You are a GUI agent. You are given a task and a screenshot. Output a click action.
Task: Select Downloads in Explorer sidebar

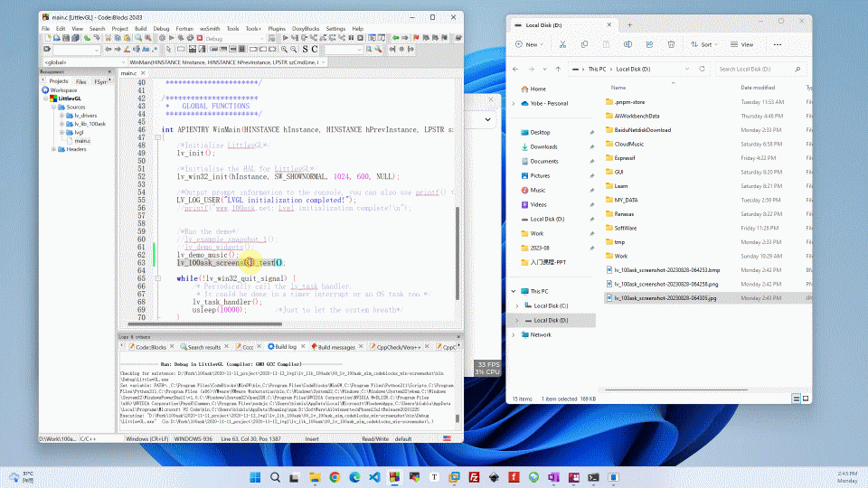(x=543, y=146)
